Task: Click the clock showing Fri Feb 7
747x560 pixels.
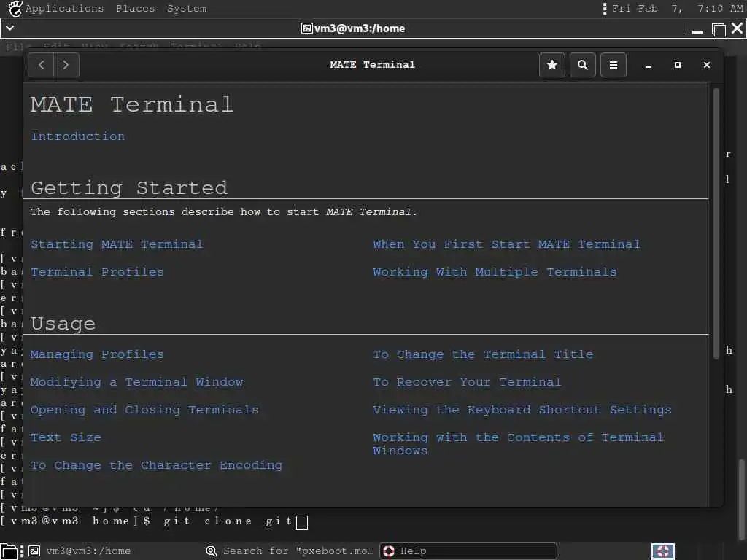Action: point(678,8)
